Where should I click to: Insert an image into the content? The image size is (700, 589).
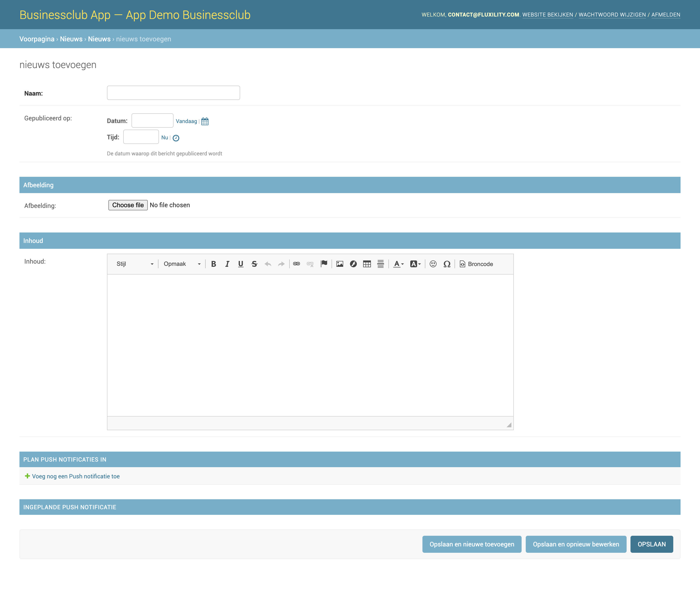pos(340,264)
